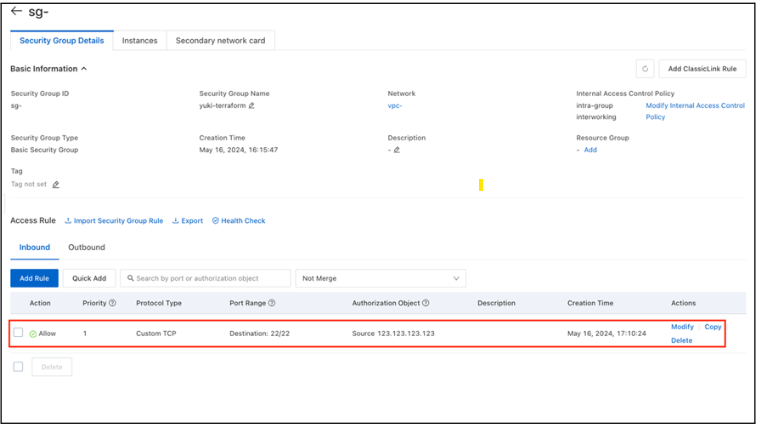Edit security group name pencil icon
The width and height of the screenshot is (758, 424).
[x=252, y=105]
